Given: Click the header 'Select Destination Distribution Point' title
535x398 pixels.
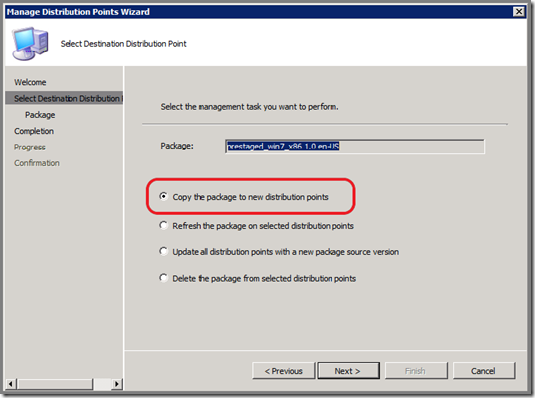Looking at the screenshot, I should pos(124,44).
